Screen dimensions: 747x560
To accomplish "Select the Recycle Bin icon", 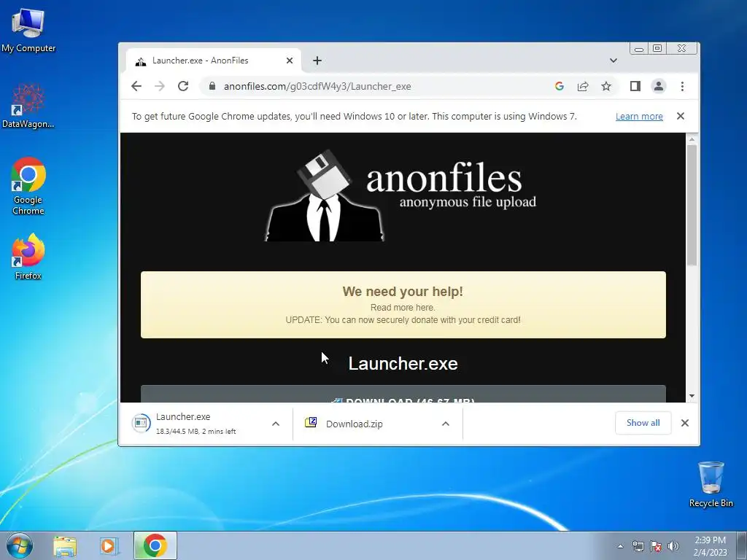I will click(711, 484).
